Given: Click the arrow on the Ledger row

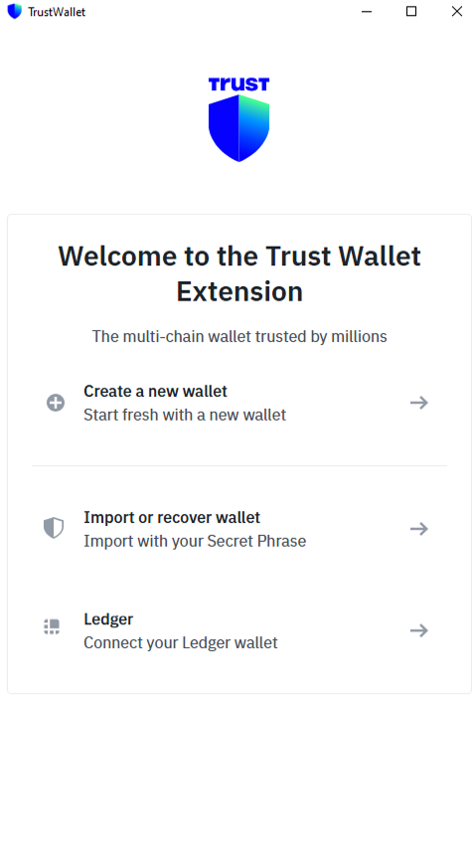Looking at the screenshot, I should click(x=419, y=630).
